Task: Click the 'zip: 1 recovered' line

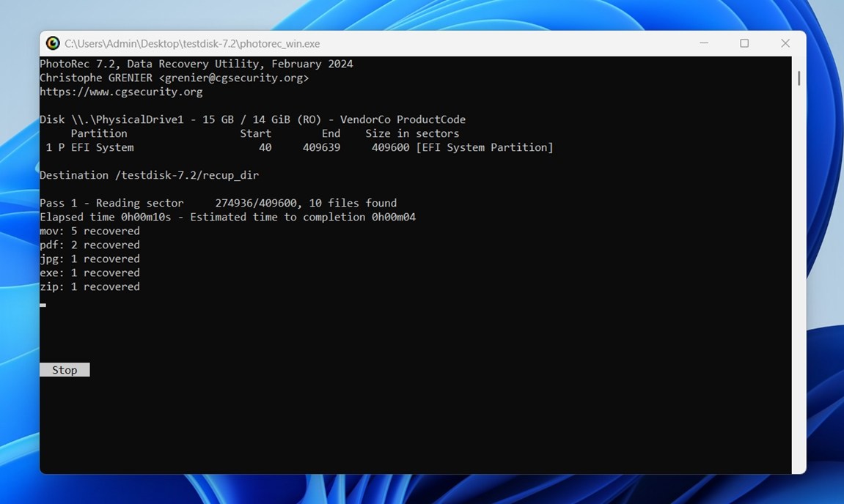Action: coord(89,287)
